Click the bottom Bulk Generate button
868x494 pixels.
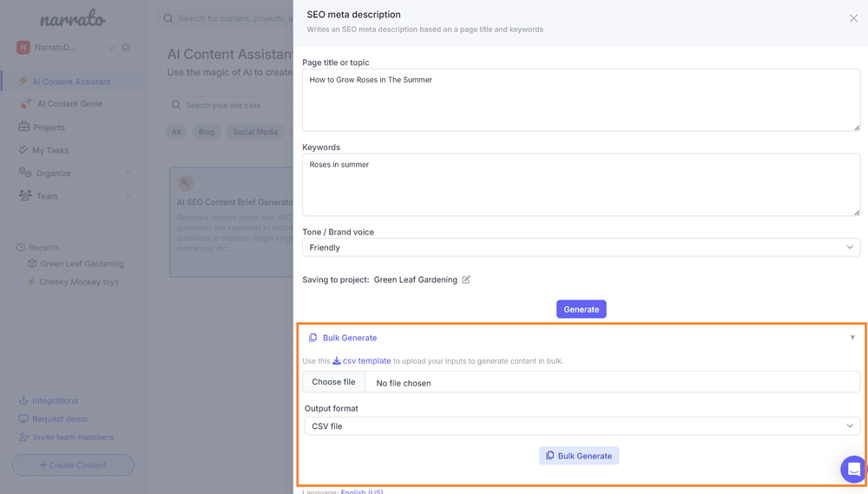click(x=579, y=456)
